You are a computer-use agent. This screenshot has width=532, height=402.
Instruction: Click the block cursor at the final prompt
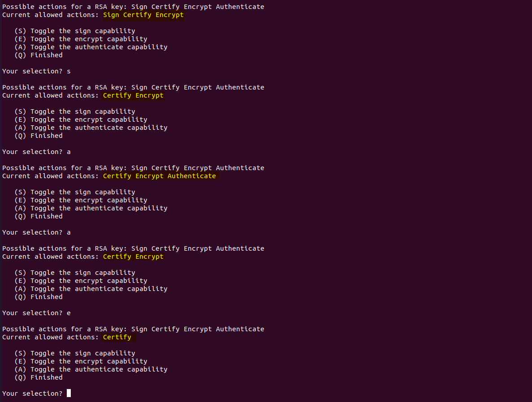pos(69,393)
